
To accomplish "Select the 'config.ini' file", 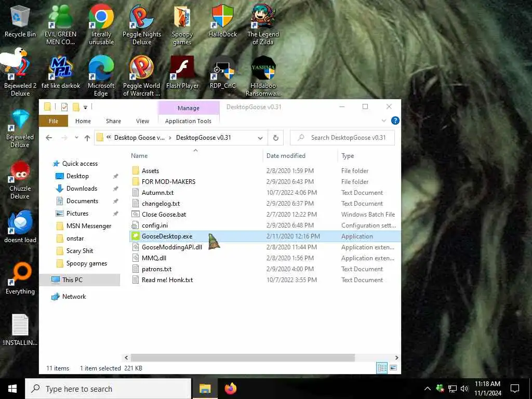I will click(155, 225).
